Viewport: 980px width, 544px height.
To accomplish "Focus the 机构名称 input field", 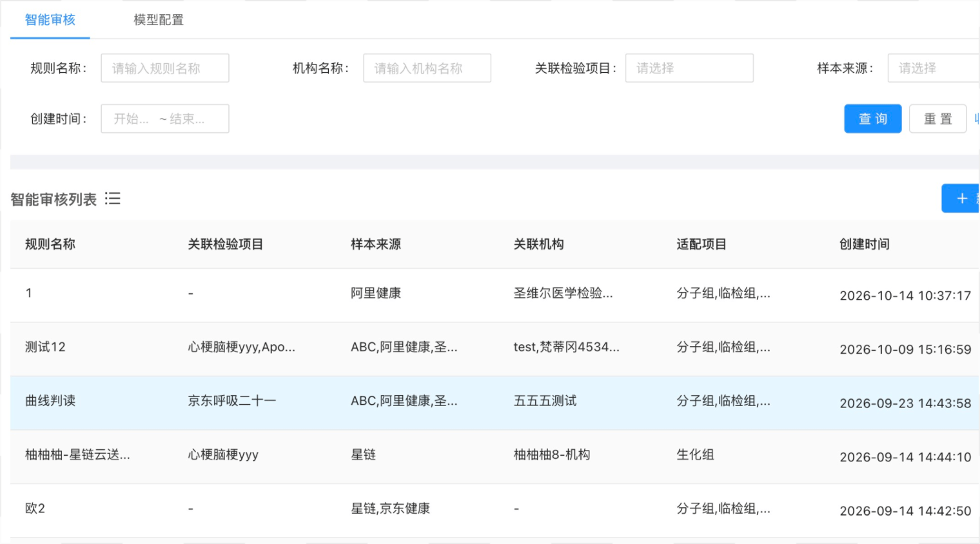I will tap(427, 68).
